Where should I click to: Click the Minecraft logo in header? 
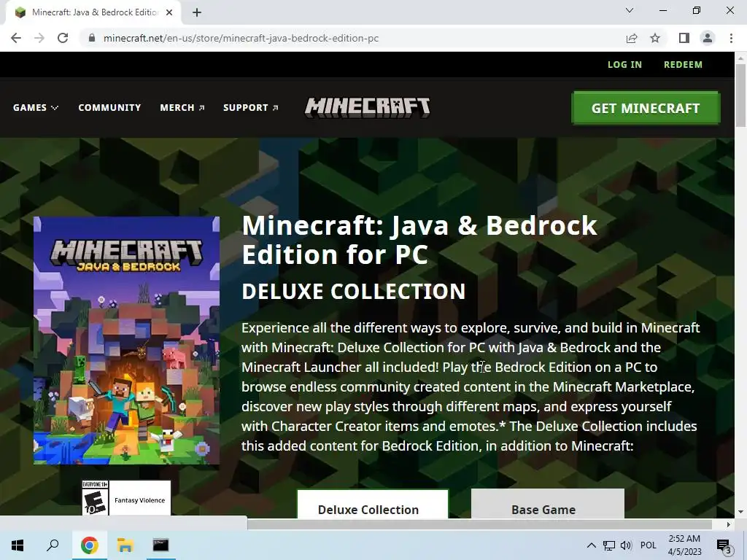point(368,108)
